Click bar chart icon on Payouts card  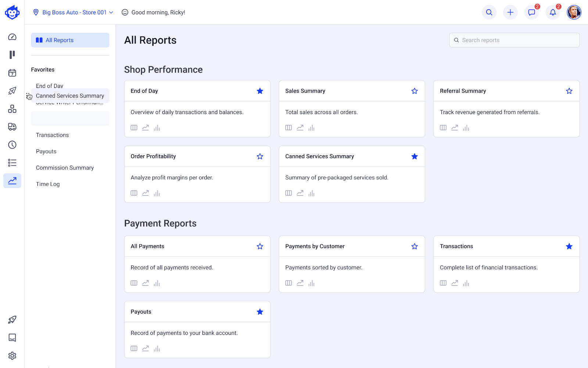[157, 348]
